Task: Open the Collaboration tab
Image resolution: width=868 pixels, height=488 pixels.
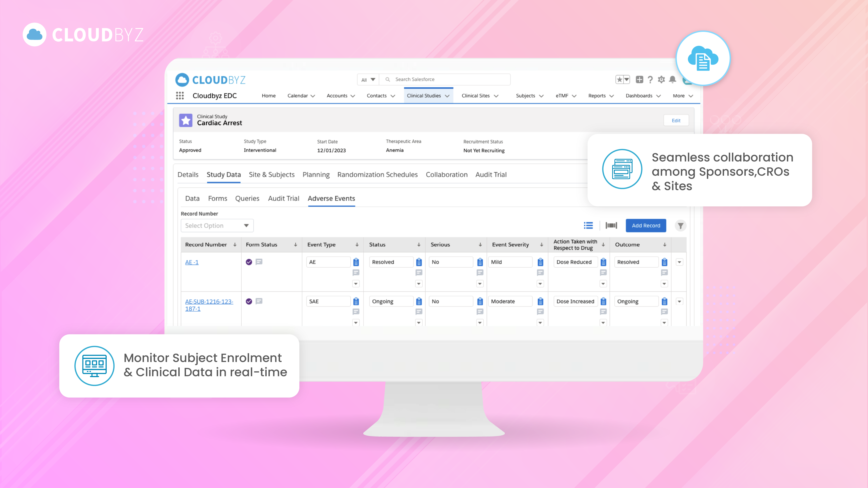Action: click(447, 175)
